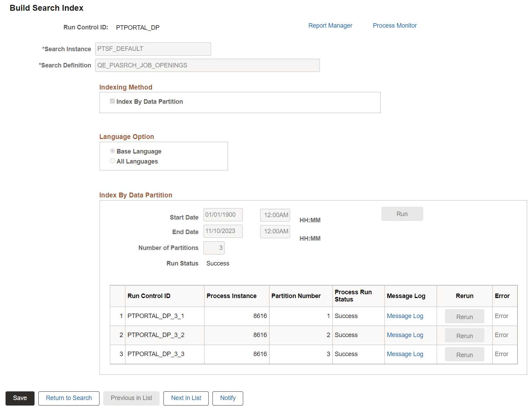Click the Save button
The width and height of the screenshot is (532, 409).
click(x=20, y=398)
